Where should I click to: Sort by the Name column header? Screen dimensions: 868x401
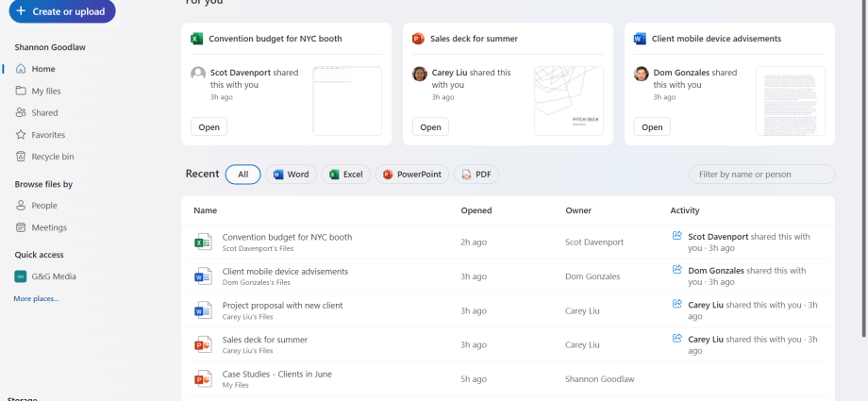pyautogui.click(x=206, y=210)
